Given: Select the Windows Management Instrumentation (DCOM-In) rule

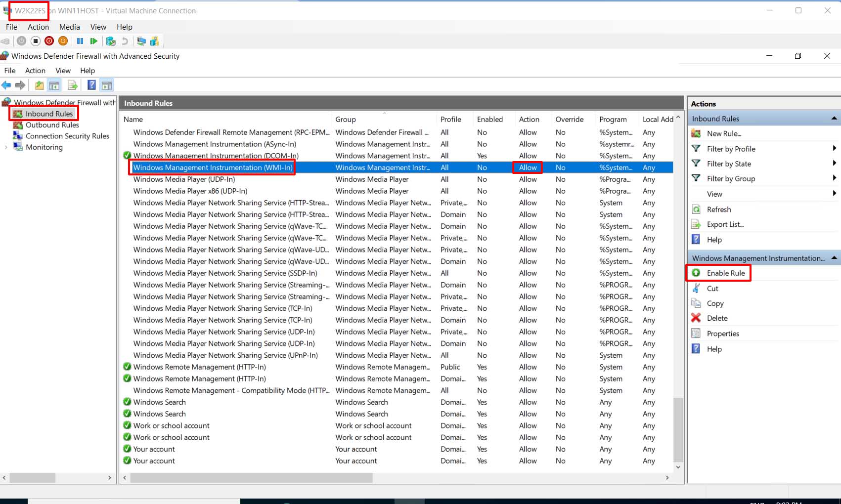Looking at the screenshot, I should [397, 156].
